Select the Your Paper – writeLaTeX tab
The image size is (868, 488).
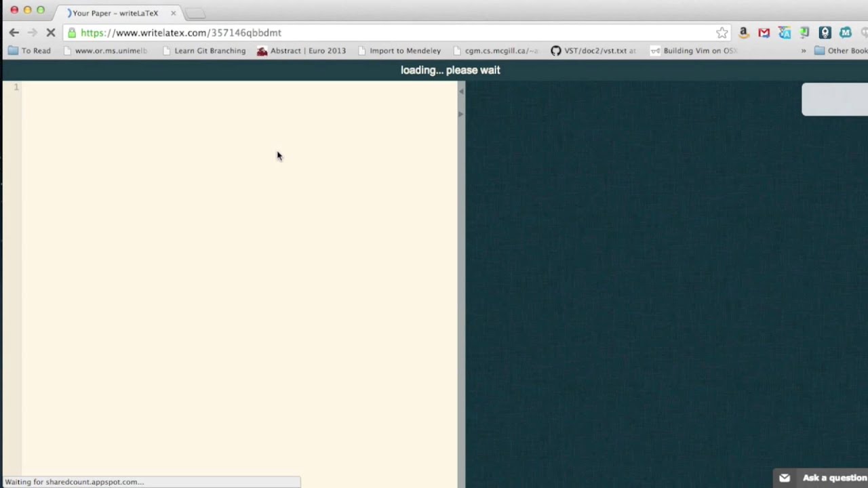coord(115,13)
